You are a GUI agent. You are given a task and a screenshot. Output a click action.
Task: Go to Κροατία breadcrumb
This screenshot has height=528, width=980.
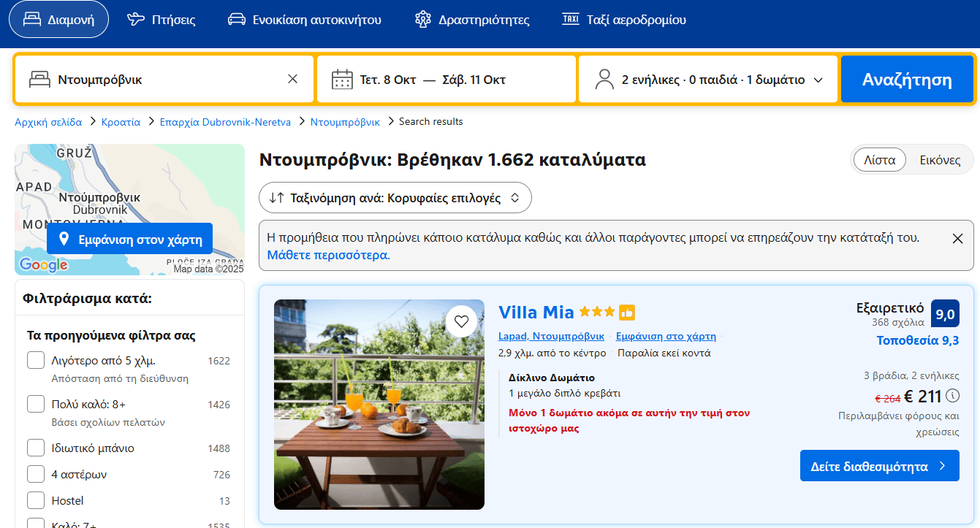121,122
